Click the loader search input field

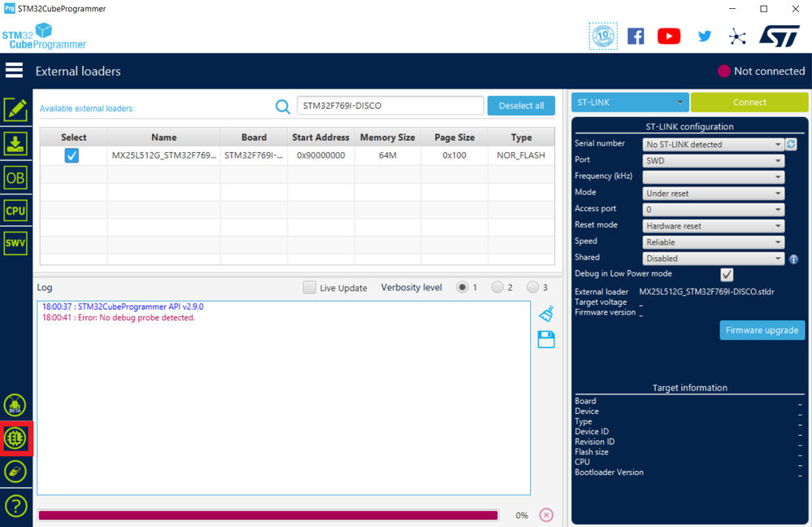[390, 106]
